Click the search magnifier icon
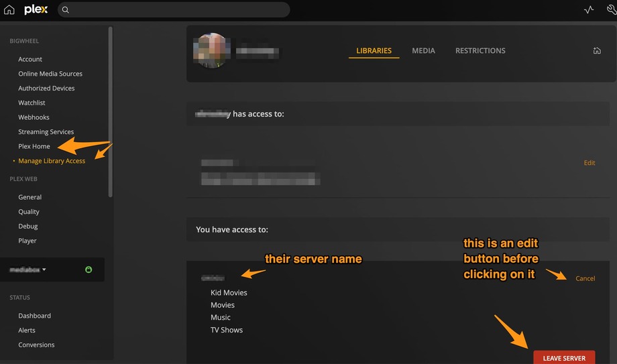The height and width of the screenshot is (364, 617). click(x=66, y=10)
